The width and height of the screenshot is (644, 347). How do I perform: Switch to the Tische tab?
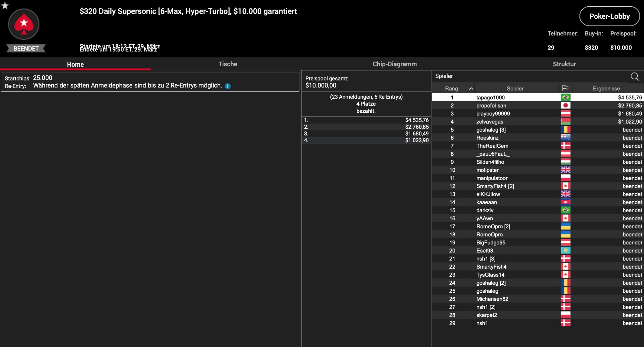point(228,64)
